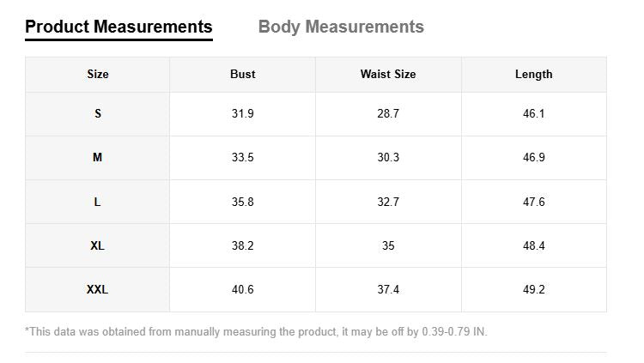Image resolution: width=644 pixels, height=363 pixels.
Task: Click the Size column header
Action: (x=98, y=75)
